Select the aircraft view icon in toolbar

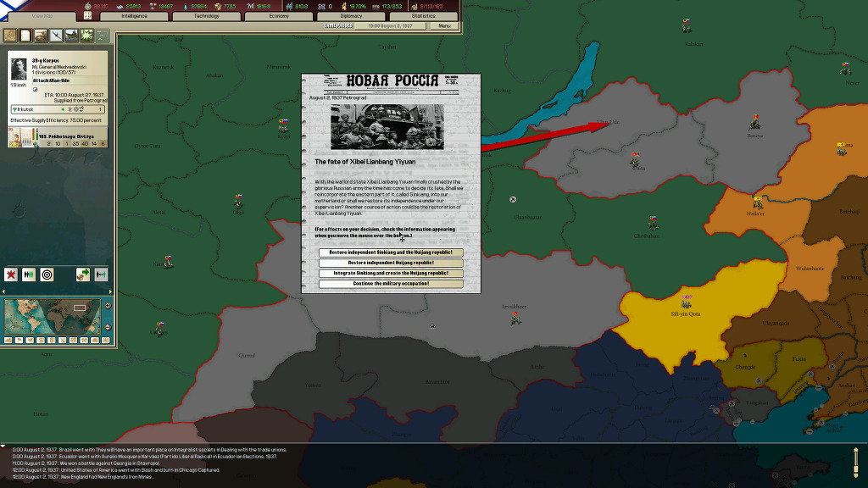(56, 36)
